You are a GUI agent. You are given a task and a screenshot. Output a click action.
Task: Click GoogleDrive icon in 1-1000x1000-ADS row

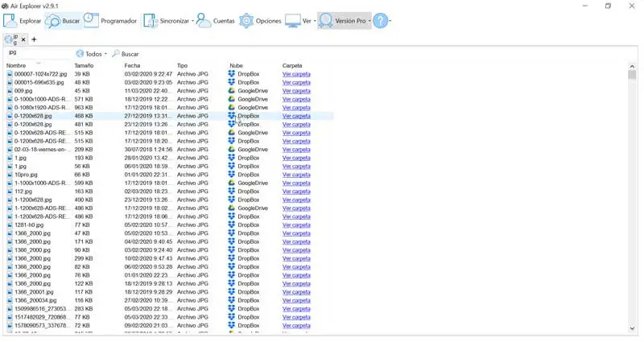[x=232, y=183]
